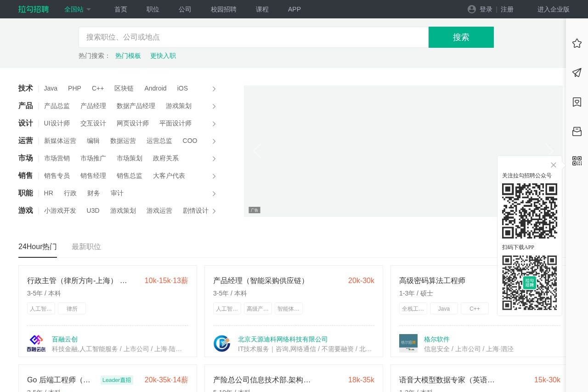
Task: Expand the 销售 category arrow
Action: point(214,176)
